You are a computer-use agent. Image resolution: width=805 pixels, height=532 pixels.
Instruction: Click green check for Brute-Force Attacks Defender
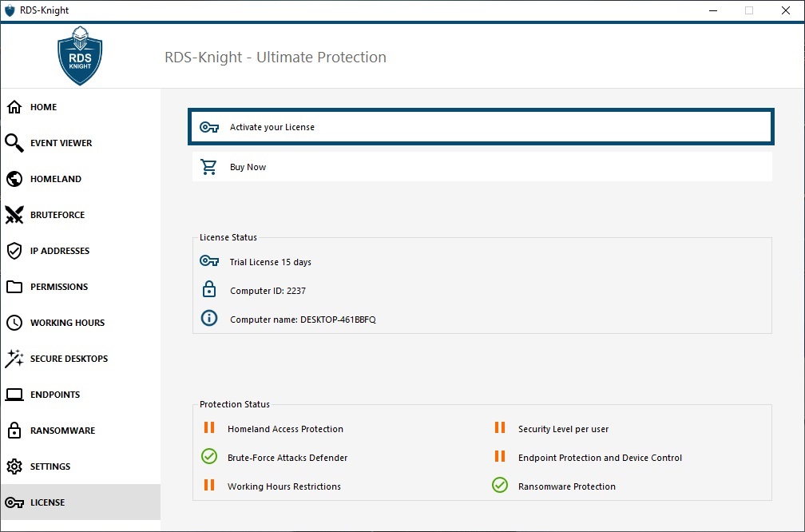pyautogui.click(x=209, y=456)
